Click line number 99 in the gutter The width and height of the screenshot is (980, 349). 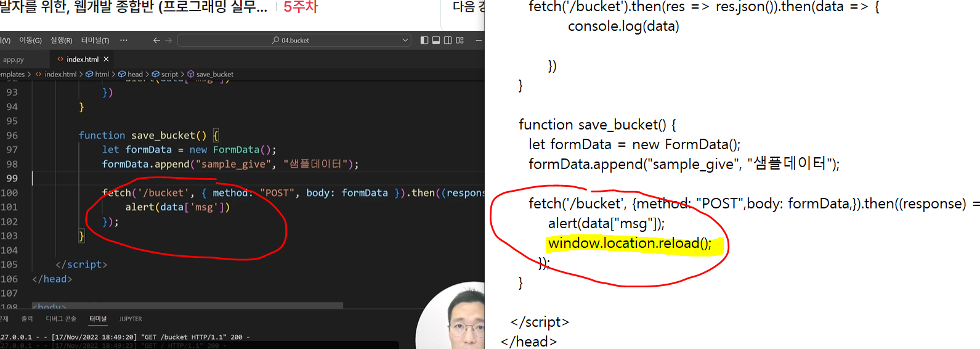(12, 178)
